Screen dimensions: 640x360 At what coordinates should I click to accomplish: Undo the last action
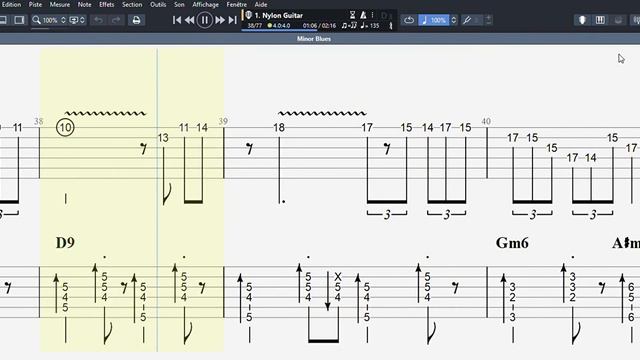coord(98,20)
